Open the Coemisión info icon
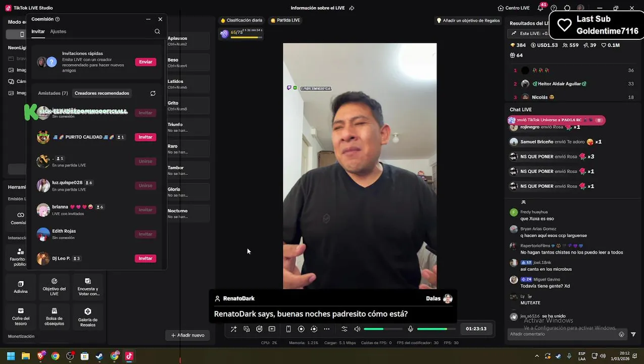The height and width of the screenshot is (364, 644). tap(57, 19)
